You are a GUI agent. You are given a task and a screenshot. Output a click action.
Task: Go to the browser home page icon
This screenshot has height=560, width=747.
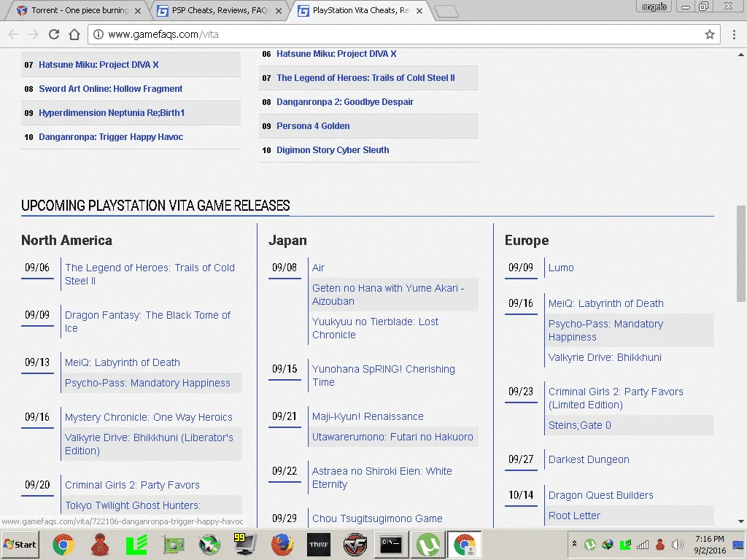(x=74, y=34)
